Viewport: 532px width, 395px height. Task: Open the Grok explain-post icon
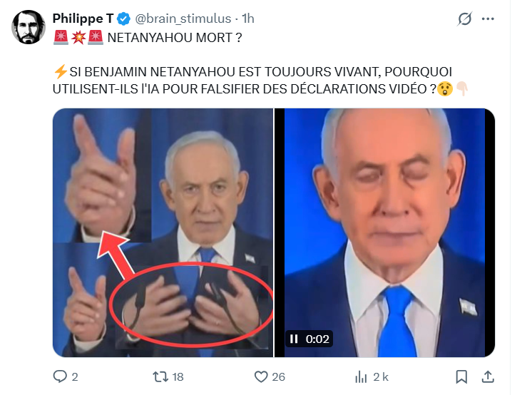point(464,19)
